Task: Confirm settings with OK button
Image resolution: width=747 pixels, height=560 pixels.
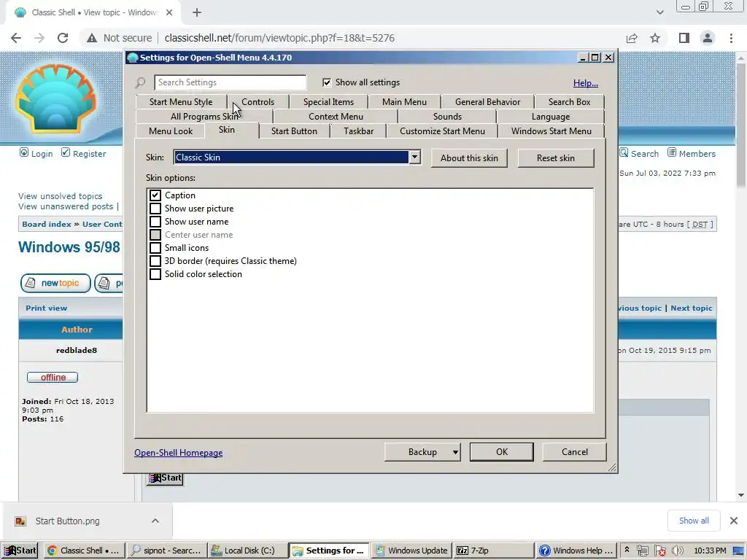Action: (x=502, y=452)
